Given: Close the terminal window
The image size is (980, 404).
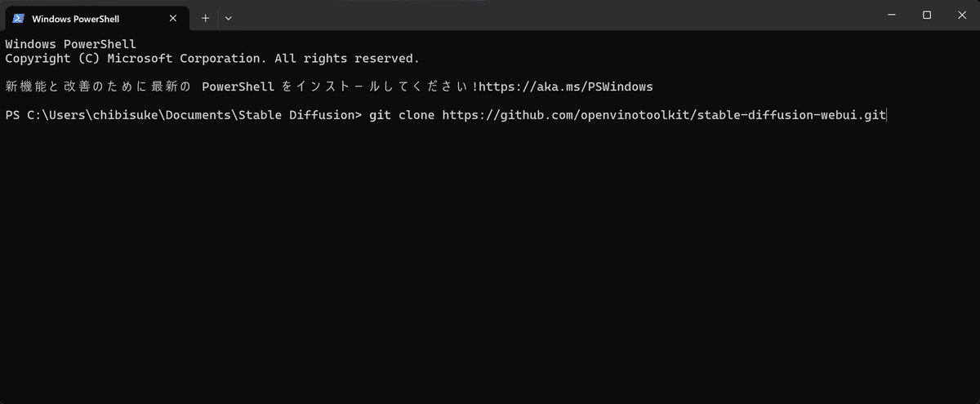Looking at the screenshot, I should pos(962,15).
